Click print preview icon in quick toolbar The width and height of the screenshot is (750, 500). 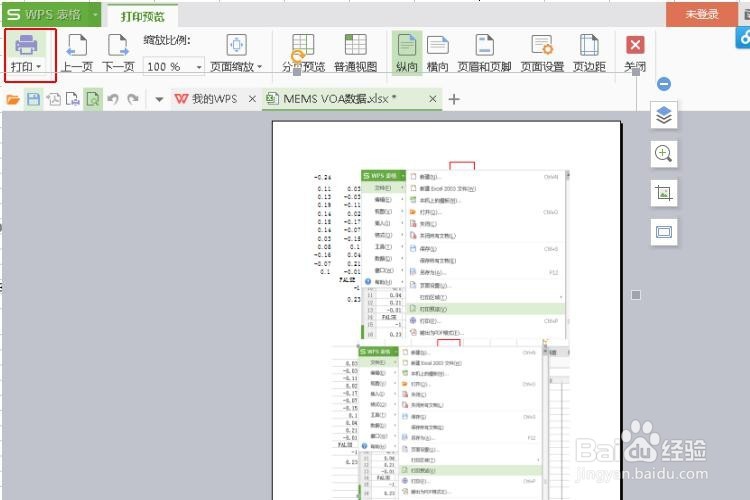point(93,99)
